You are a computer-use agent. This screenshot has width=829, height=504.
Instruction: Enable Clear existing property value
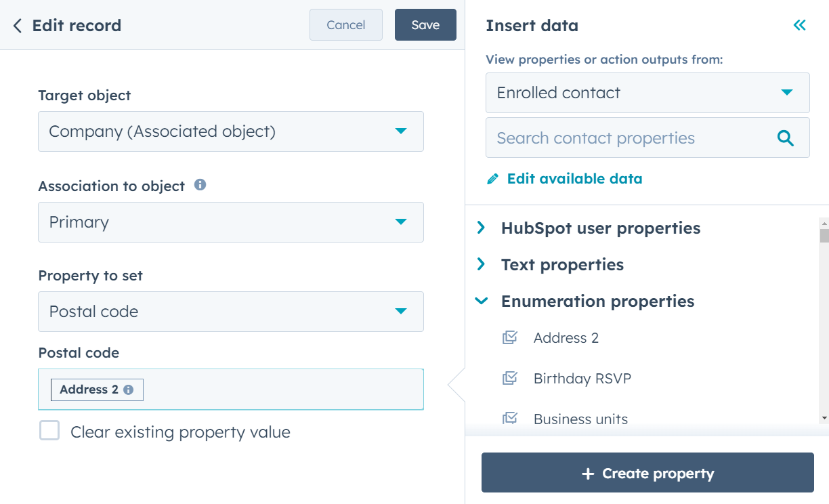tap(49, 432)
